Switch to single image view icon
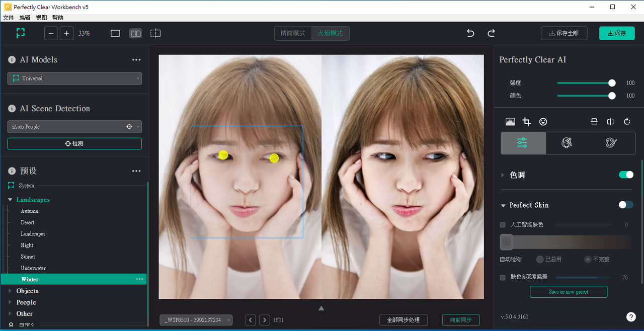 115,33
